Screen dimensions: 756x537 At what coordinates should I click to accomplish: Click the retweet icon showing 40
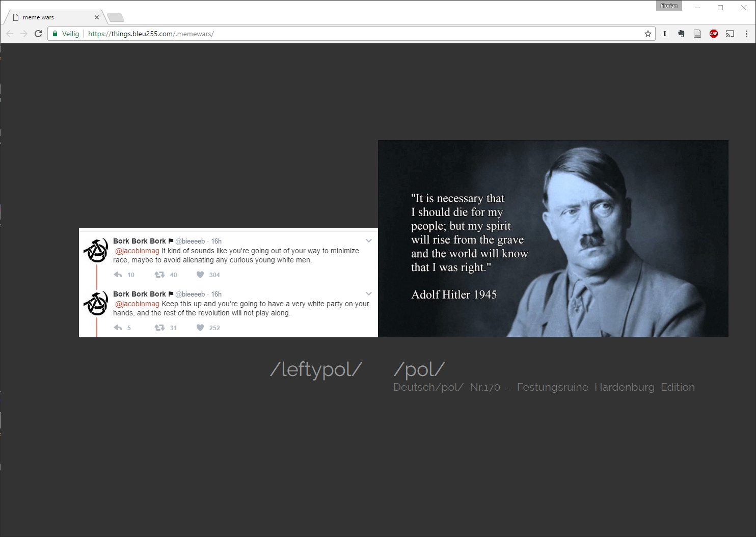pos(159,275)
